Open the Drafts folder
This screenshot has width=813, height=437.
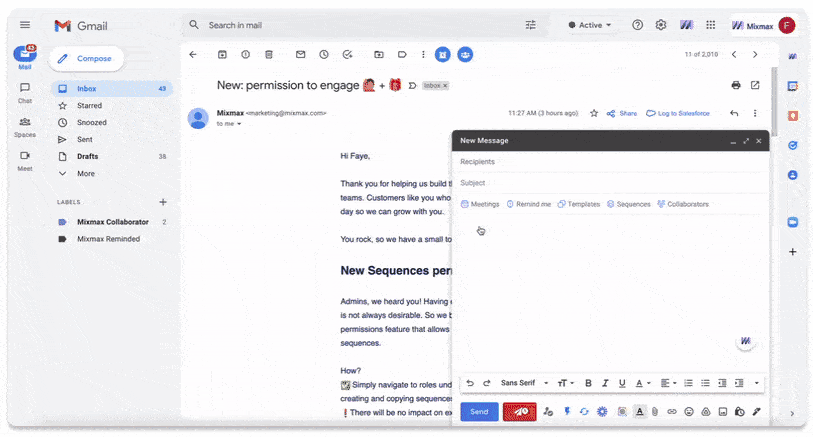pos(111,157)
